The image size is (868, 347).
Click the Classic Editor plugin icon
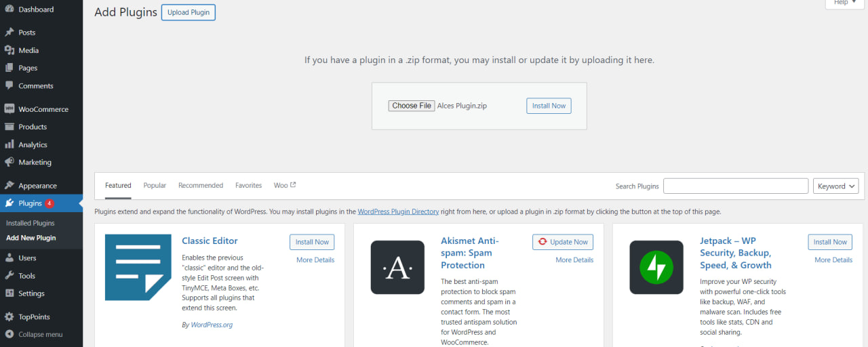point(138,267)
